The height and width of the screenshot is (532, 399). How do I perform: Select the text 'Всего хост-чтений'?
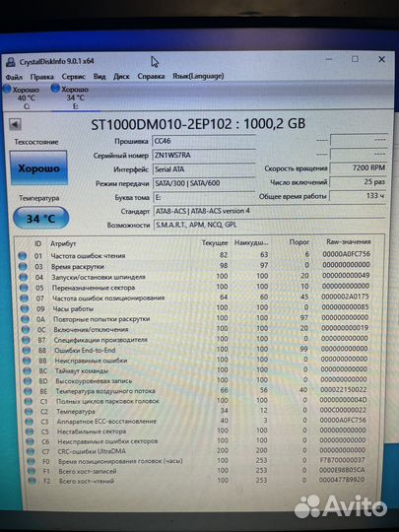tap(87, 481)
